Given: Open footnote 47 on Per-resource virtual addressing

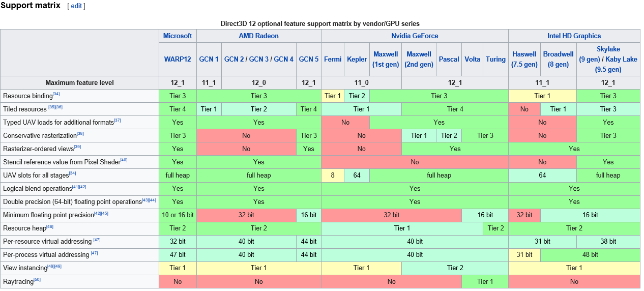Looking at the screenshot, I should point(97,240).
